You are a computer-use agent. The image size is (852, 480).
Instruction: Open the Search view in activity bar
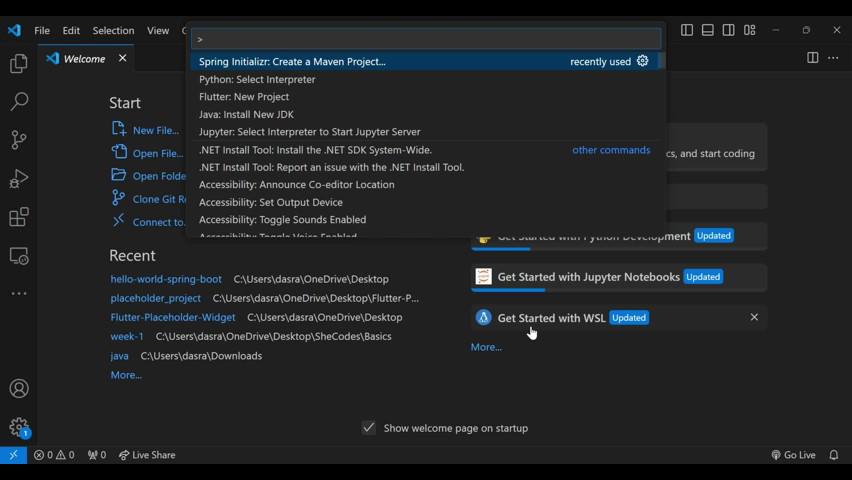tap(19, 102)
